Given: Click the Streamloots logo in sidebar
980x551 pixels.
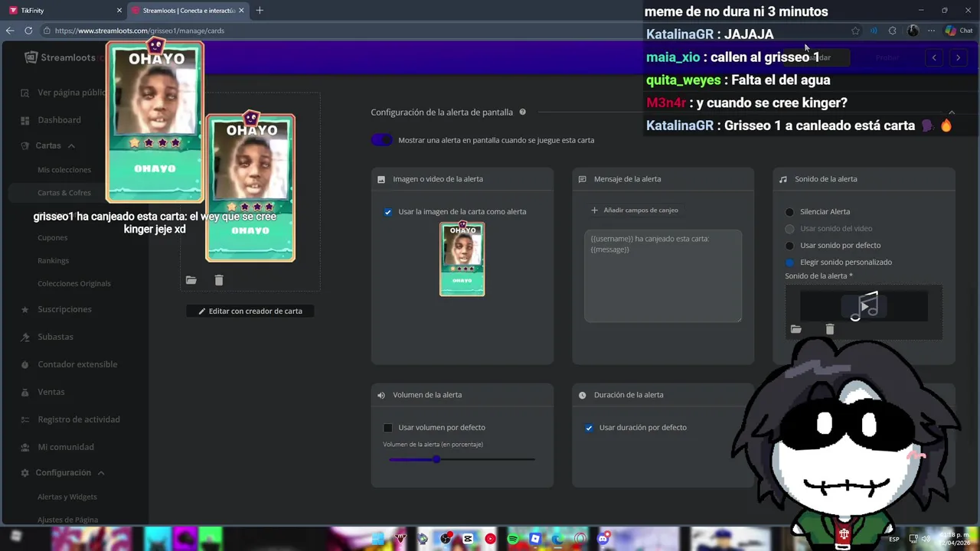Looking at the screenshot, I should click(60, 57).
